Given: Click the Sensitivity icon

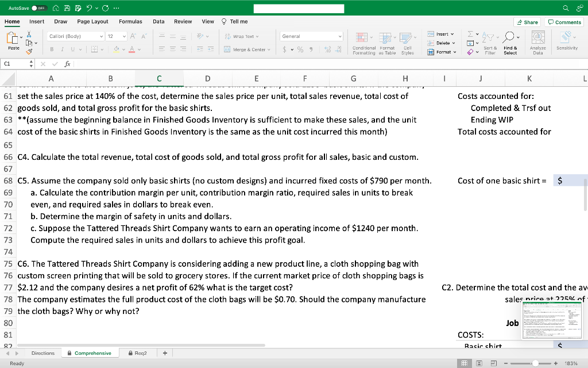Looking at the screenshot, I should pos(566,40).
